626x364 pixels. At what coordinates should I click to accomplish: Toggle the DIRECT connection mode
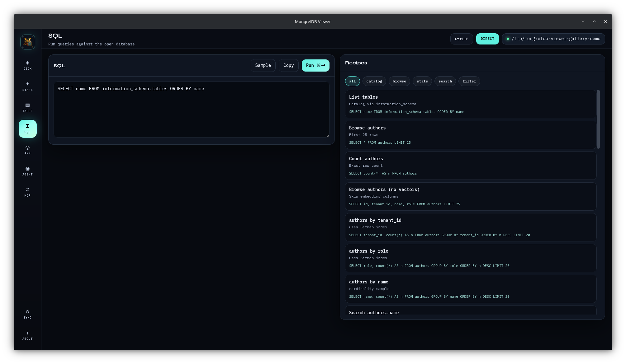pos(487,39)
